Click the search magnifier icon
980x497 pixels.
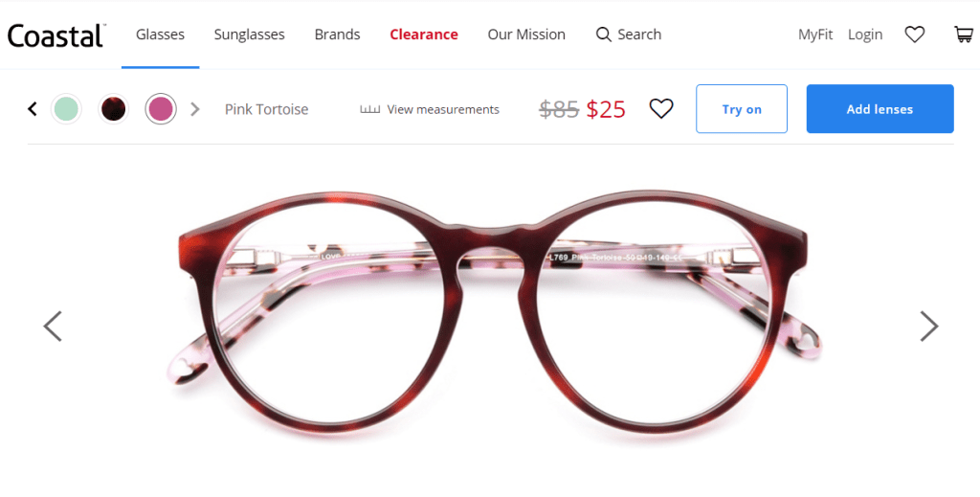[603, 34]
